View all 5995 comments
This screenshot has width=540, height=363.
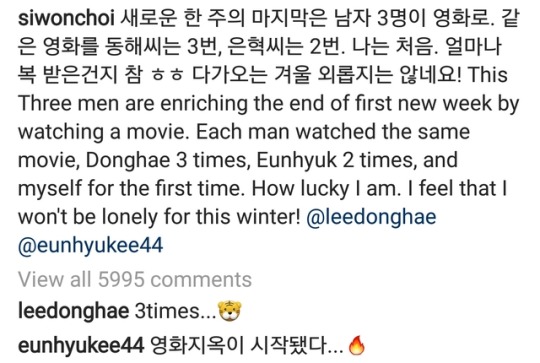click(135, 279)
